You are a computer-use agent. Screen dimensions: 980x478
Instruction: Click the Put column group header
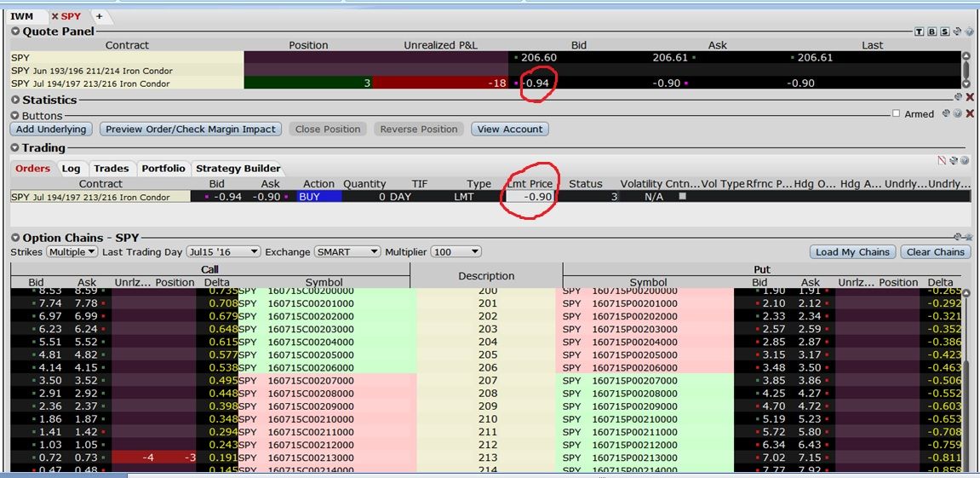[761, 269]
